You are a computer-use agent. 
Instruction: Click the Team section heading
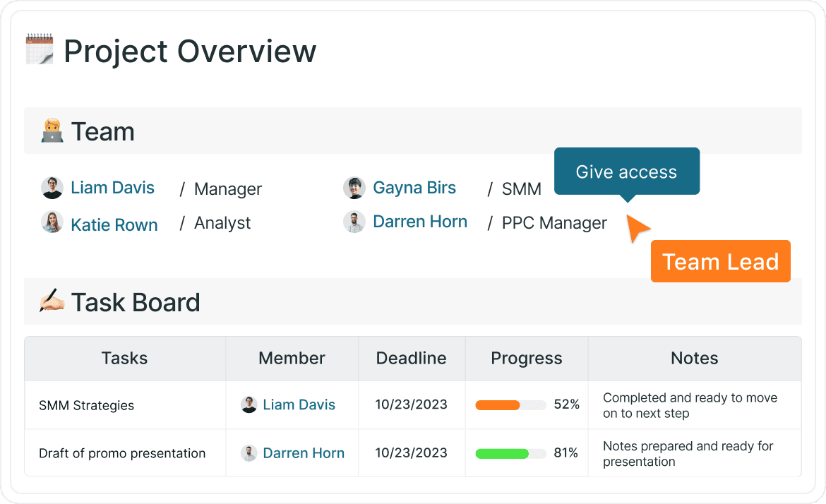(103, 132)
